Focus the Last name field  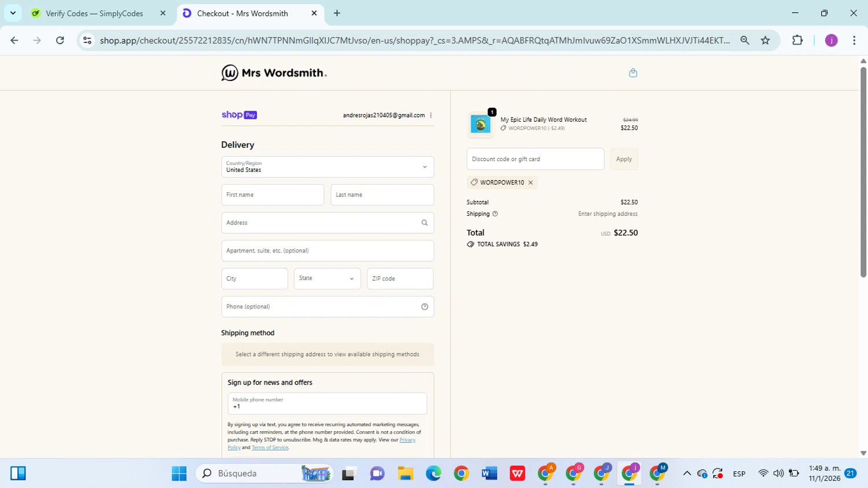[x=382, y=195]
